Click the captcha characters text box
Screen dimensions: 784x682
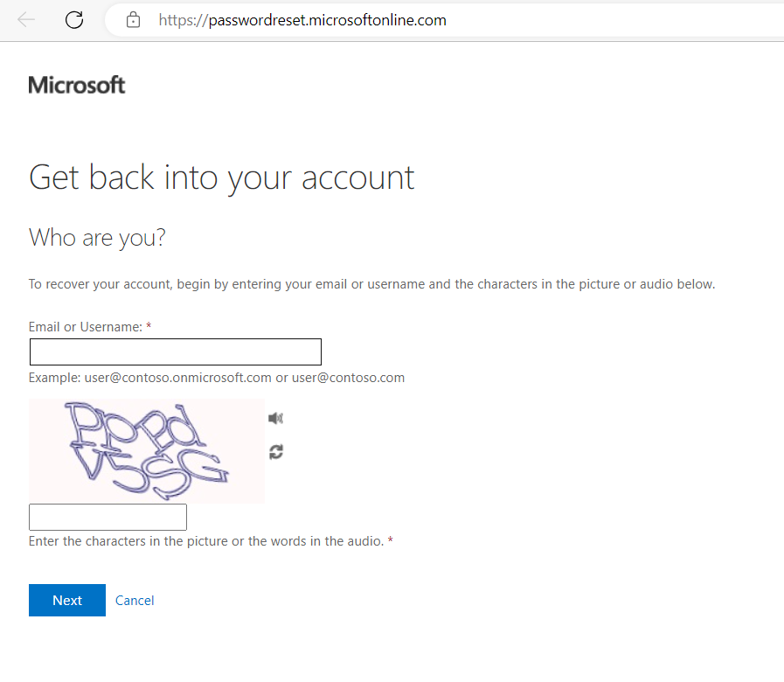[x=108, y=517]
